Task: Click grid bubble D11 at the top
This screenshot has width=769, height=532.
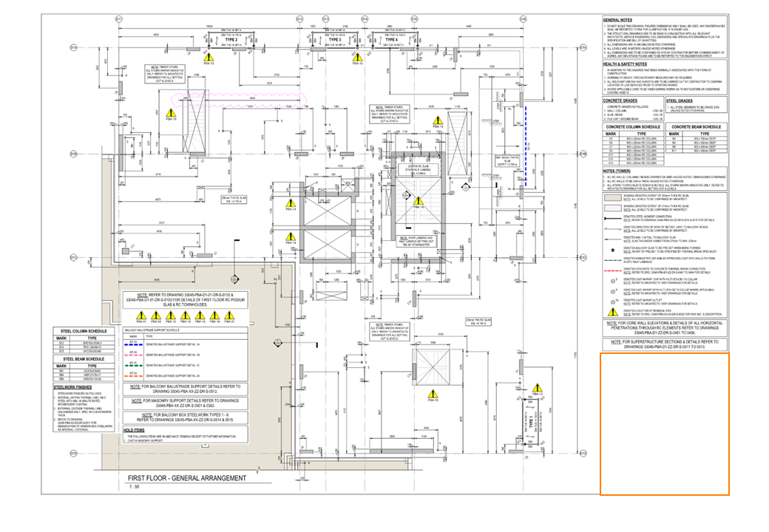Action: pyautogui.click(x=119, y=19)
